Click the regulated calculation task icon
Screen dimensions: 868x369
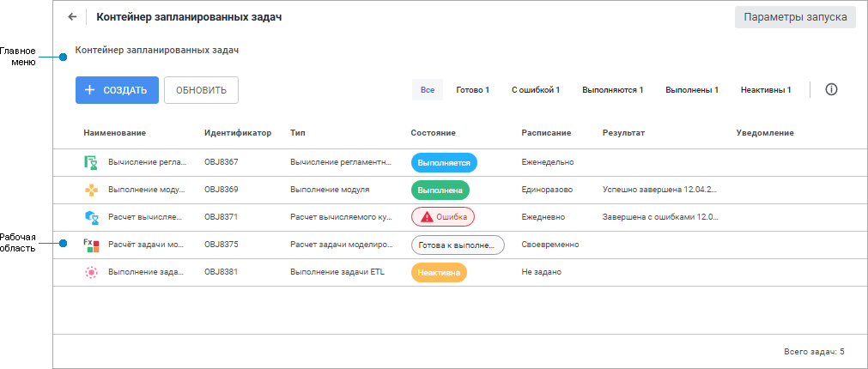click(x=91, y=162)
